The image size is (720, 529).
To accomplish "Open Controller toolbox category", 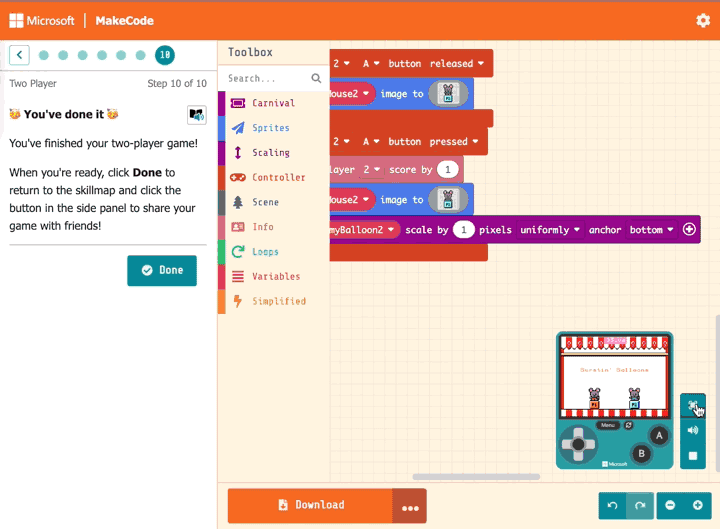I will tap(274, 177).
